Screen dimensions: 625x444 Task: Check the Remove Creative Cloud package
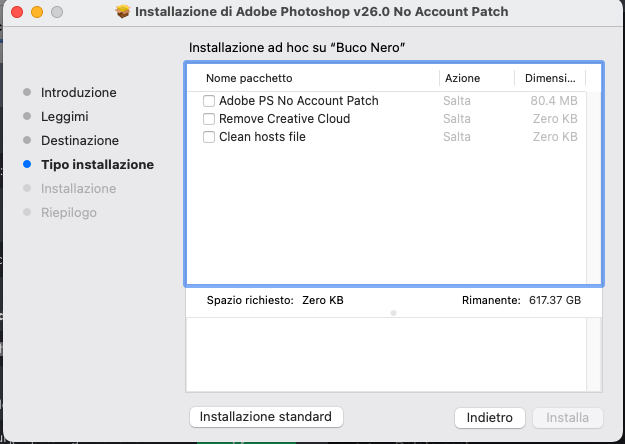209,119
